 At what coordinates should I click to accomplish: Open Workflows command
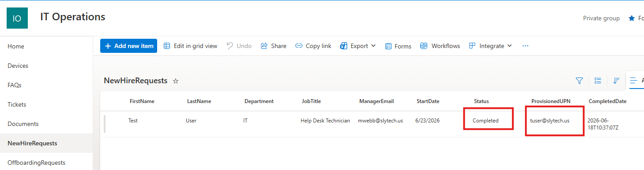point(440,46)
